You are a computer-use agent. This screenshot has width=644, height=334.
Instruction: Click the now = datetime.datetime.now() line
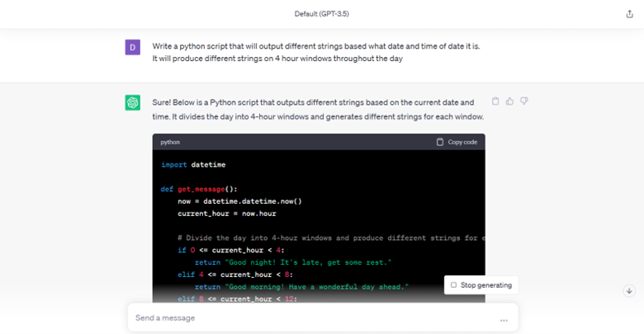(x=239, y=201)
